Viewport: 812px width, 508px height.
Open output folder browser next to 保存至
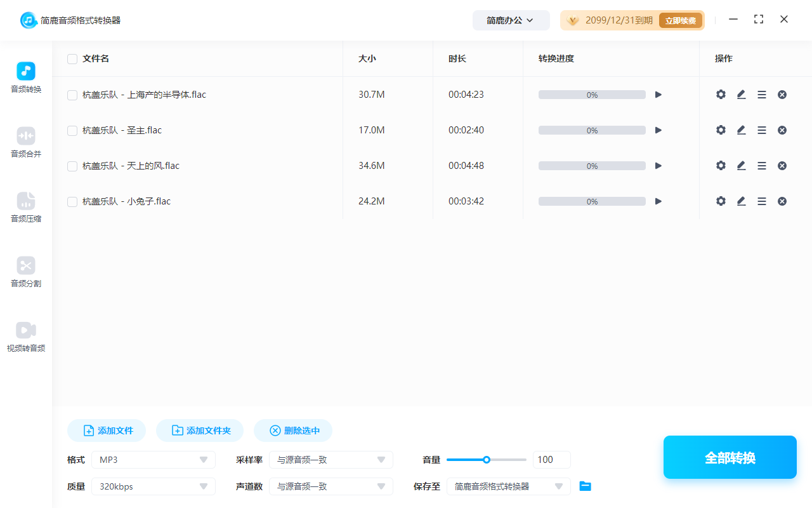(x=585, y=486)
